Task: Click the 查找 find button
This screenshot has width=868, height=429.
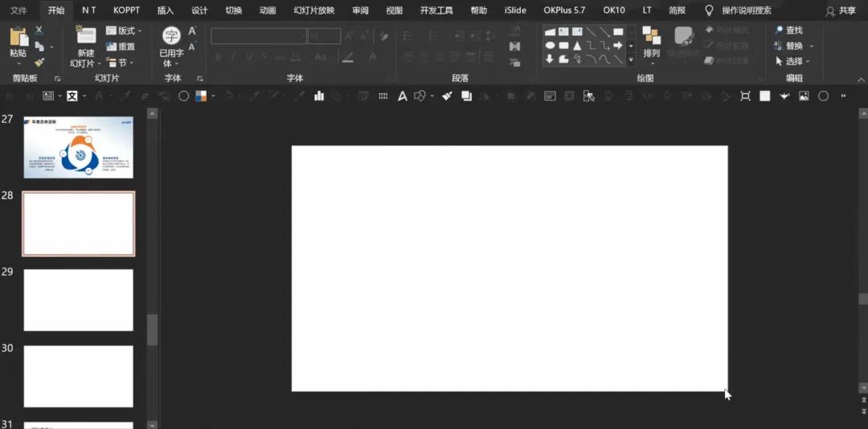Action: click(789, 31)
